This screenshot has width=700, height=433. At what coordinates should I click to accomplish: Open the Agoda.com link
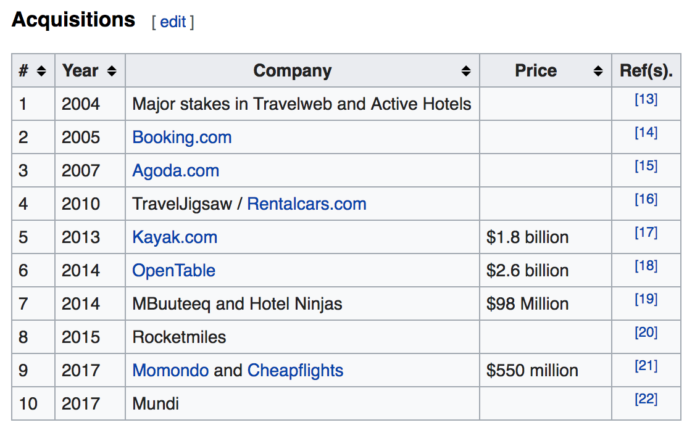175,171
